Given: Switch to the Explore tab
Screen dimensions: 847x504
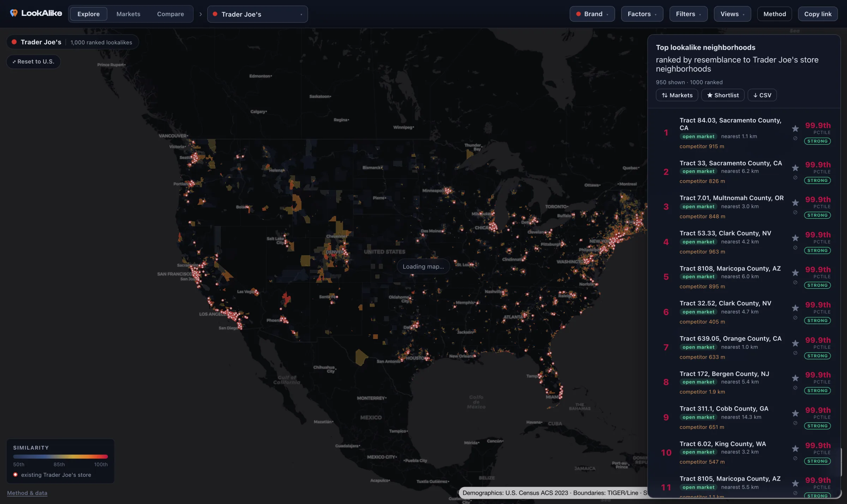Looking at the screenshot, I should click(x=89, y=14).
